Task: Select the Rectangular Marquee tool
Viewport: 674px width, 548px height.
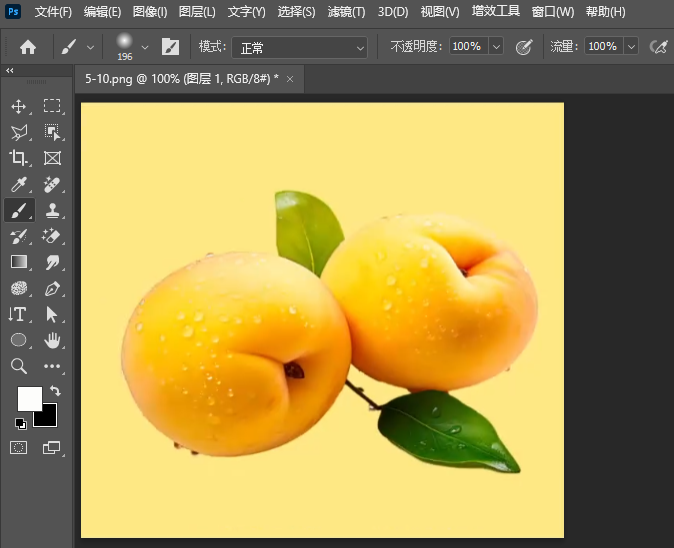Action: coord(52,106)
